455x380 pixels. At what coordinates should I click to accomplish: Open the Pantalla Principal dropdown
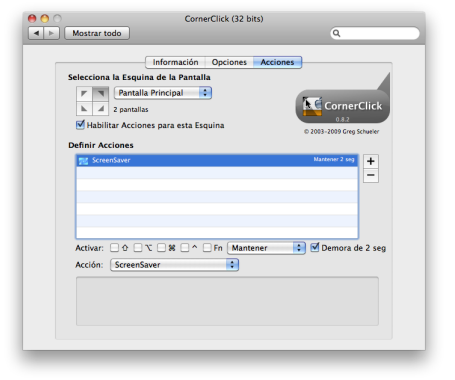(x=163, y=93)
